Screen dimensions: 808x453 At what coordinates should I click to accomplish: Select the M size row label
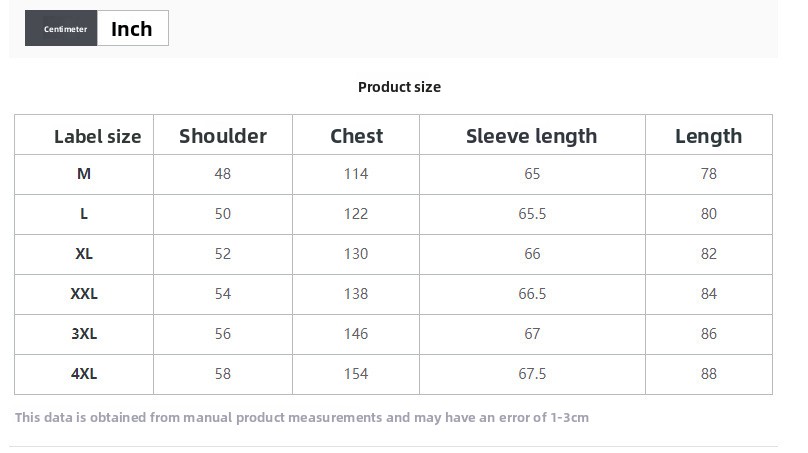(x=84, y=174)
